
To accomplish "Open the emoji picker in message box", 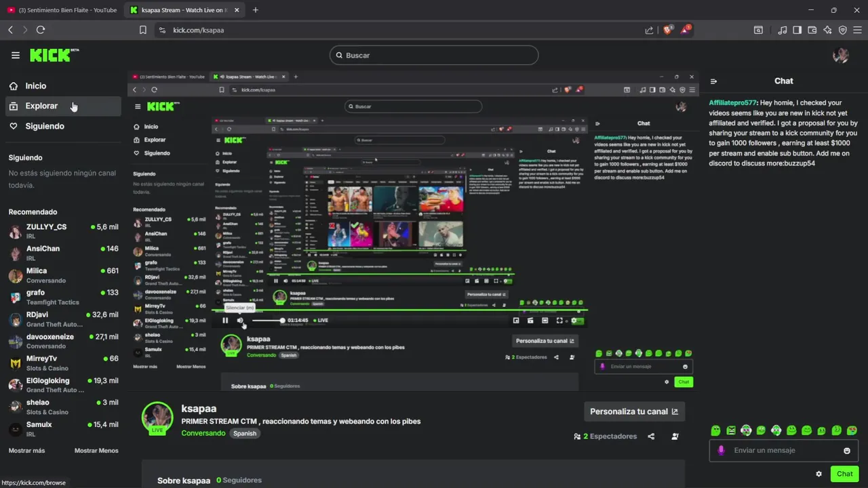I will click(847, 451).
